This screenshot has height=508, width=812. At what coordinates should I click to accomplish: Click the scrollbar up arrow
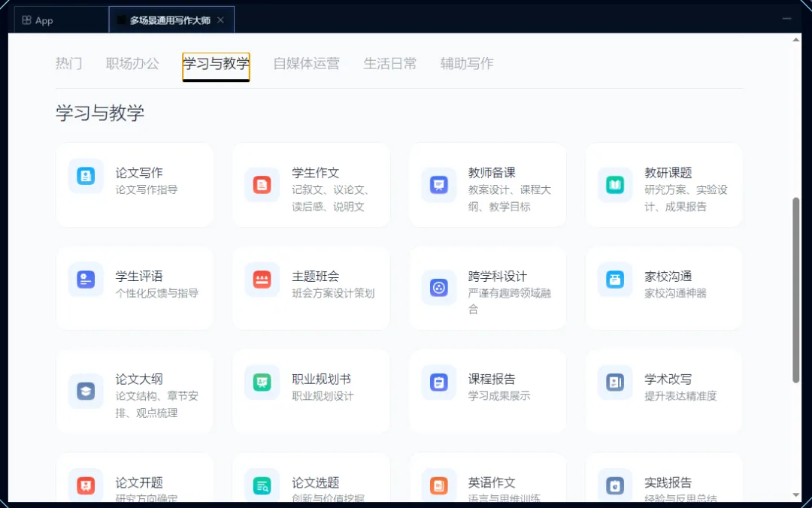[x=796, y=40]
